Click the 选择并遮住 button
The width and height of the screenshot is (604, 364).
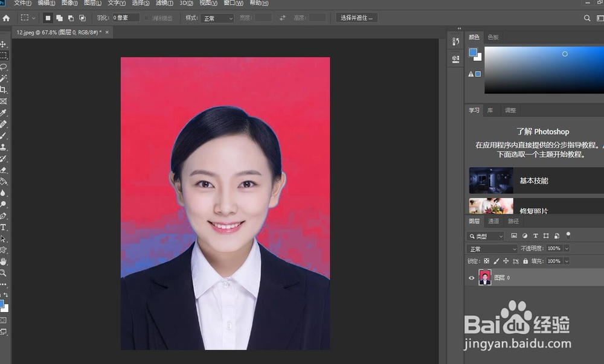(x=357, y=18)
